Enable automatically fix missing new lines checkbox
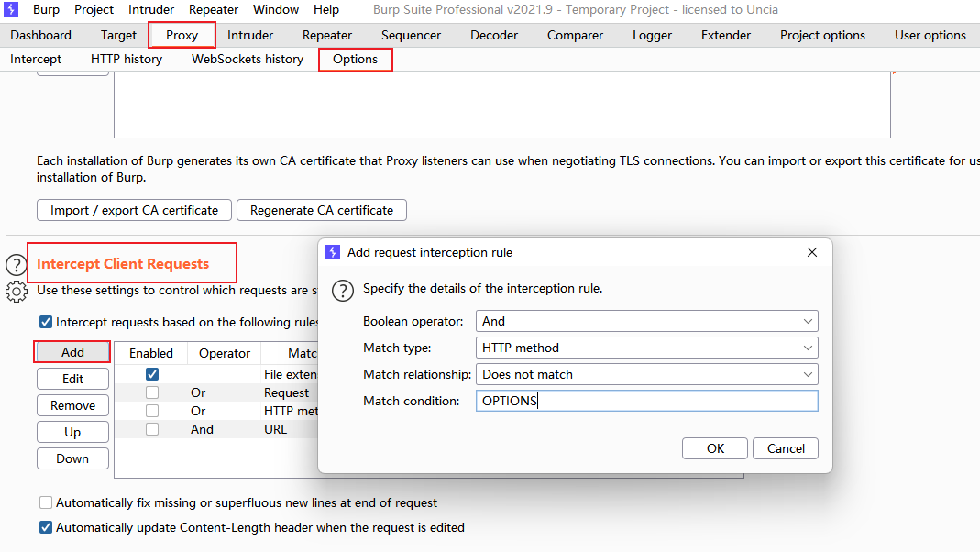Viewport: 980px width, 552px height. tap(46, 502)
